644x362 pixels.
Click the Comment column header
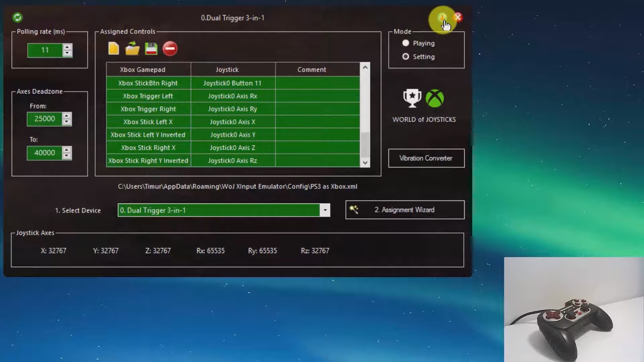click(312, 70)
